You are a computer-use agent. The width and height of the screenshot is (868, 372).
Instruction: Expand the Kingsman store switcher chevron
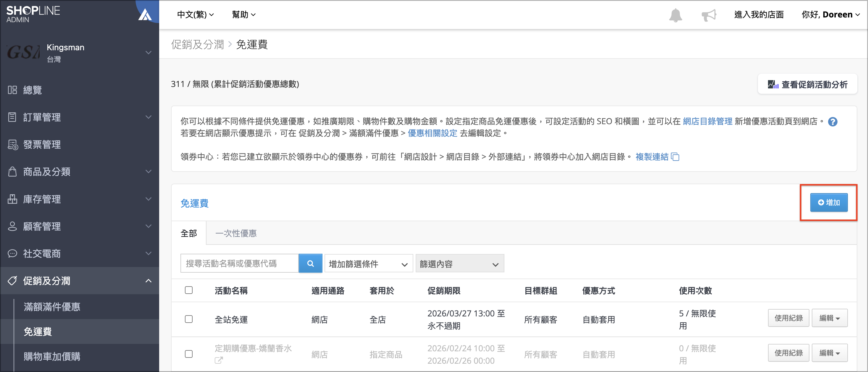(148, 53)
